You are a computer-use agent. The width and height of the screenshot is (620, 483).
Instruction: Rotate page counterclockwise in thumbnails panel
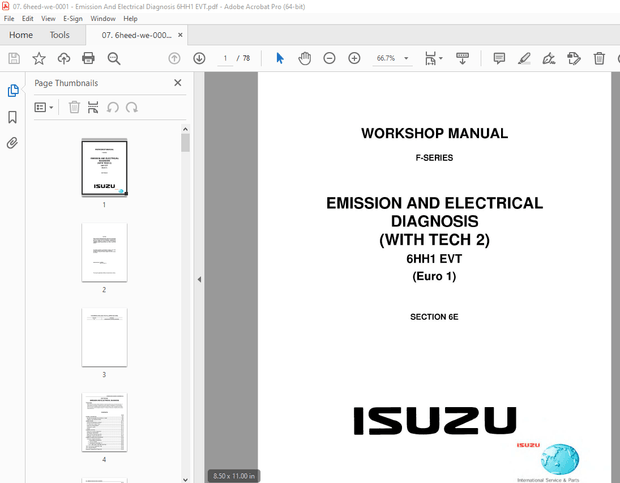coord(113,107)
